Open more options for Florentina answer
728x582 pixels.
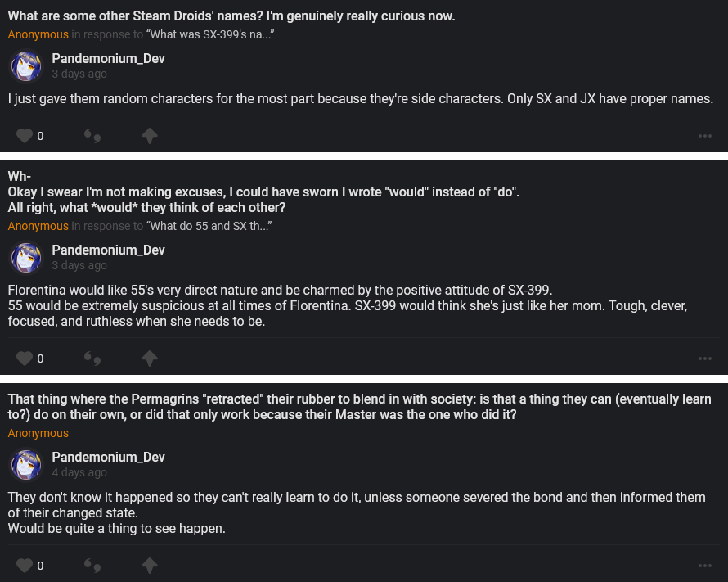coord(705,359)
